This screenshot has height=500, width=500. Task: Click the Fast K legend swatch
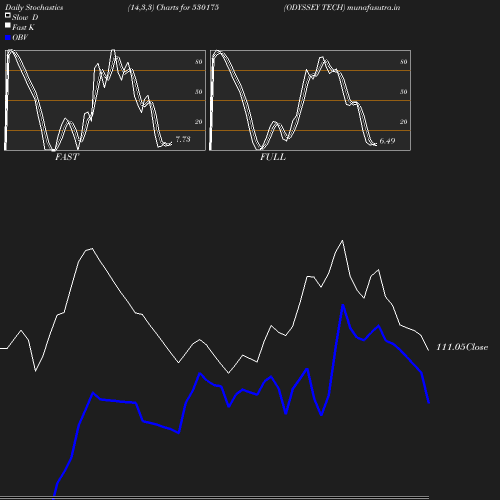pos(8,25)
